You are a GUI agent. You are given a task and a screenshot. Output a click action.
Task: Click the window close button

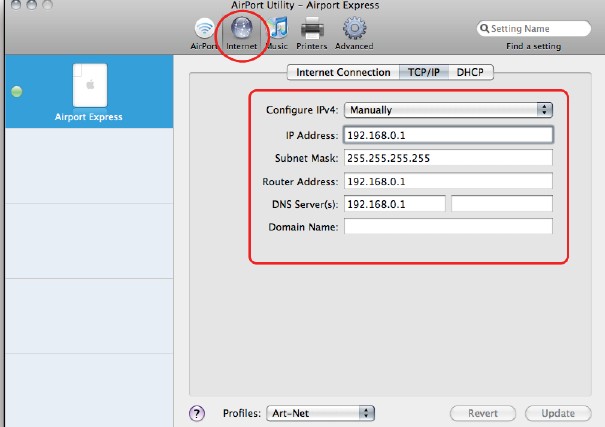coord(16,4)
